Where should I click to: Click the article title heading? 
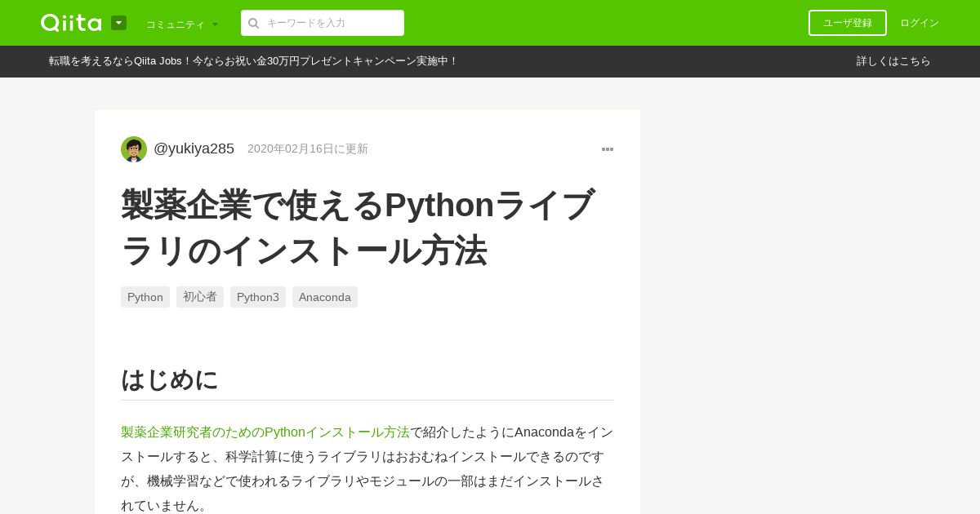tap(359, 227)
